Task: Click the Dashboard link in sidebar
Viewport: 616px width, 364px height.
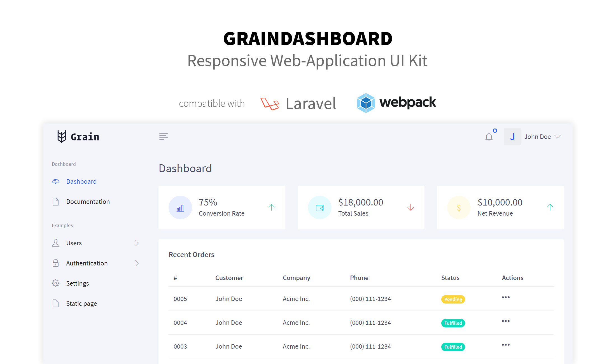Action: click(81, 181)
